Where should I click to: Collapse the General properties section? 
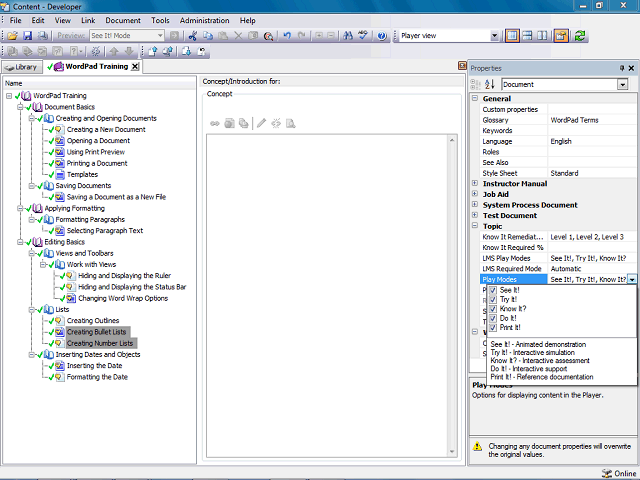click(x=475, y=98)
